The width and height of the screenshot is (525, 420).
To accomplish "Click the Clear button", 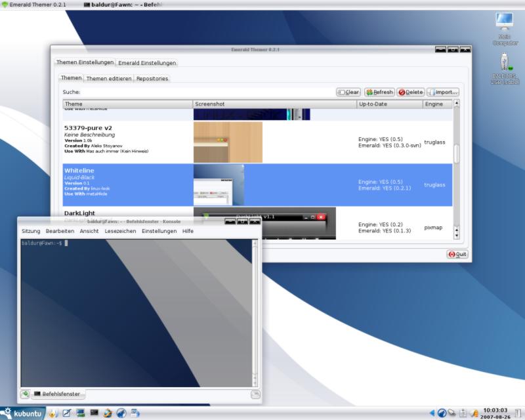I will click(348, 92).
